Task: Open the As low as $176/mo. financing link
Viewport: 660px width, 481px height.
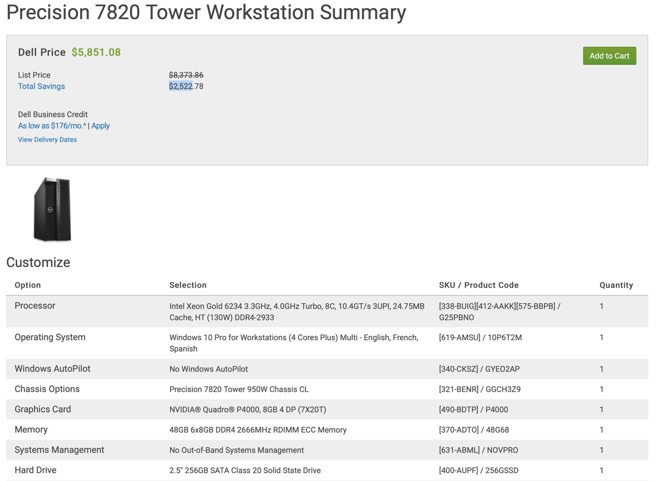Action: click(x=52, y=126)
